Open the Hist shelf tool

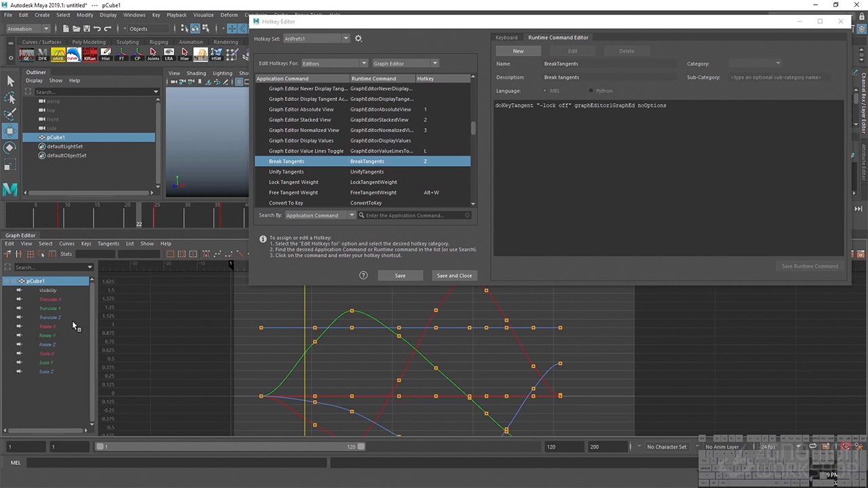point(106,54)
